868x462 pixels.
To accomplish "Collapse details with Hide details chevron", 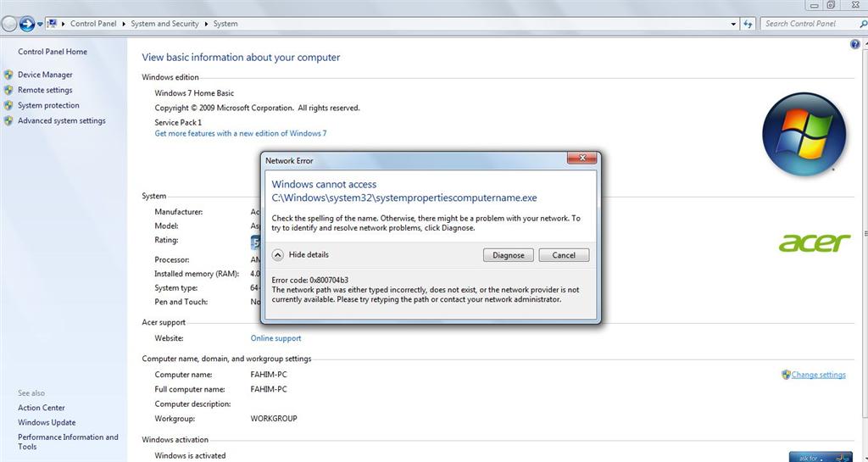I will pos(278,255).
